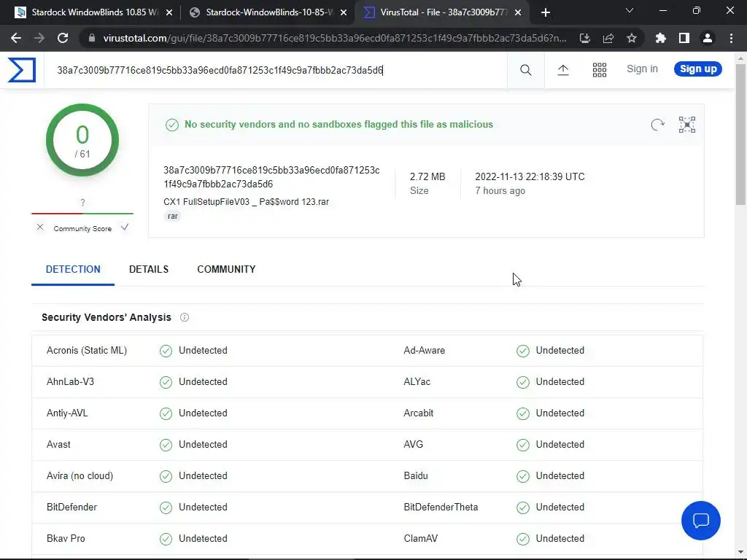Toggle the browser side panel icon

pos(684,38)
